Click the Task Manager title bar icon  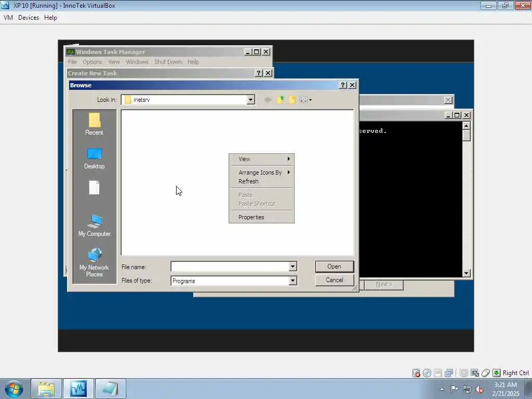71,52
